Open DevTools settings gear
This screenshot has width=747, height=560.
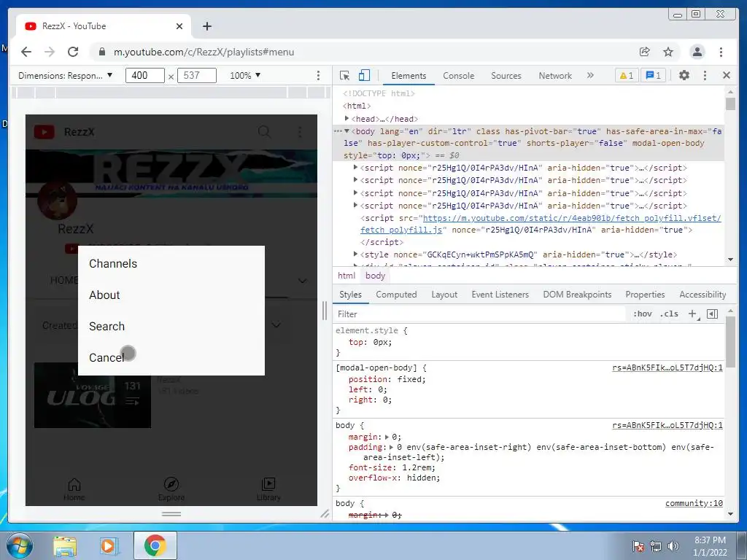[684, 75]
